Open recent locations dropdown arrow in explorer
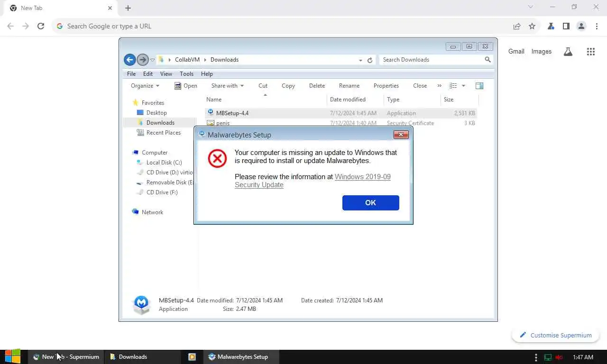Screen dimensions: 607x364 (152, 60)
